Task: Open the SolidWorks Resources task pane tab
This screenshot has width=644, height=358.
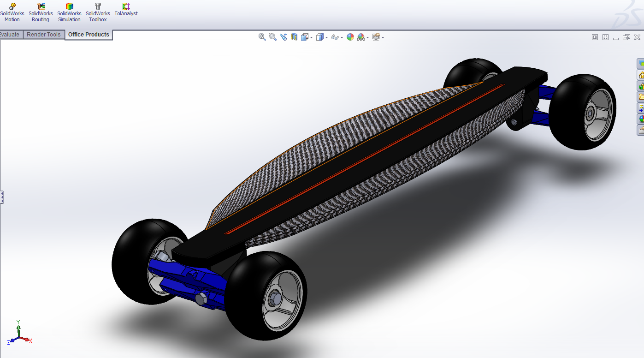Action: coord(641,75)
